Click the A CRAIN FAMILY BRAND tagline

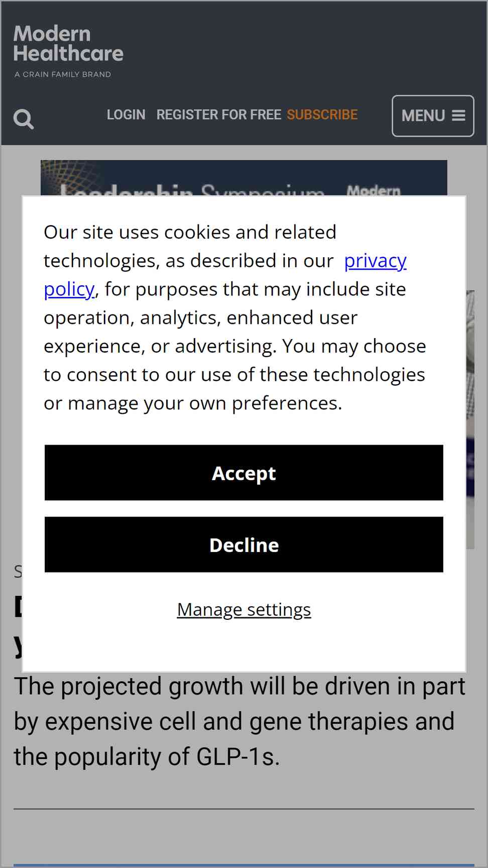pos(63,74)
